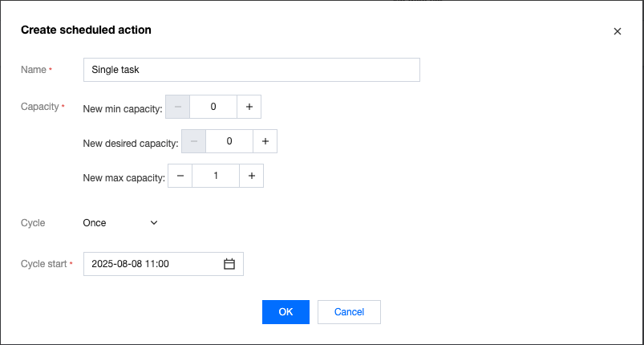Image resolution: width=644 pixels, height=345 pixels.
Task: Decrease the new min capacity value
Action: [x=177, y=107]
